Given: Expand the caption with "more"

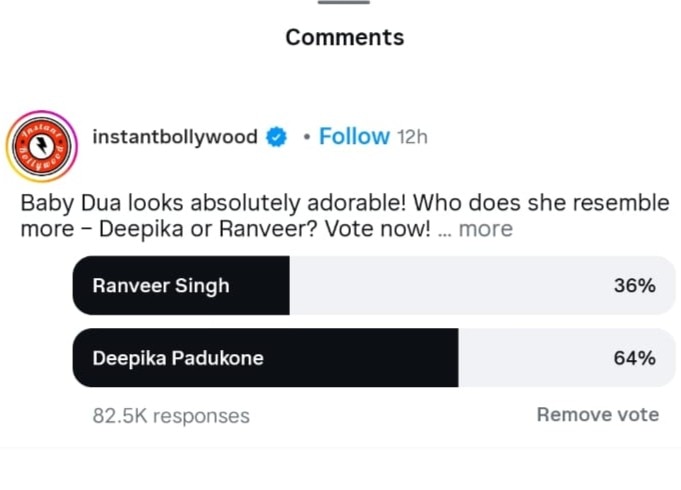Looking at the screenshot, I should (486, 229).
